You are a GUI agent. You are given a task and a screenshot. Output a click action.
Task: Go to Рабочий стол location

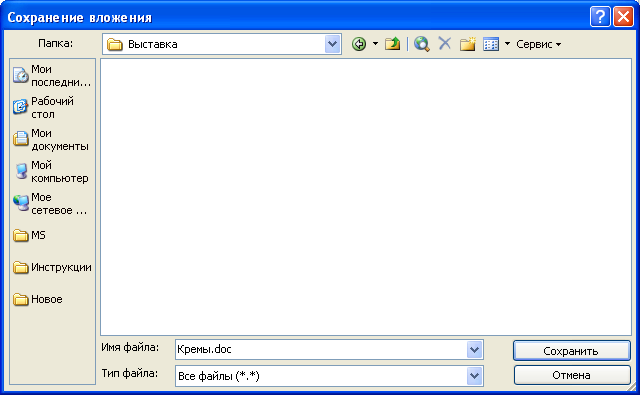pyautogui.click(x=52, y=107)
